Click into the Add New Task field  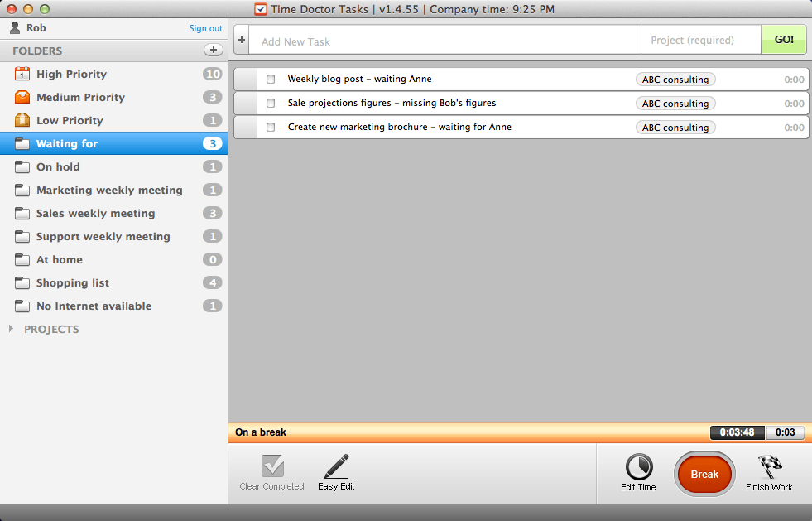tap(447, 41)
